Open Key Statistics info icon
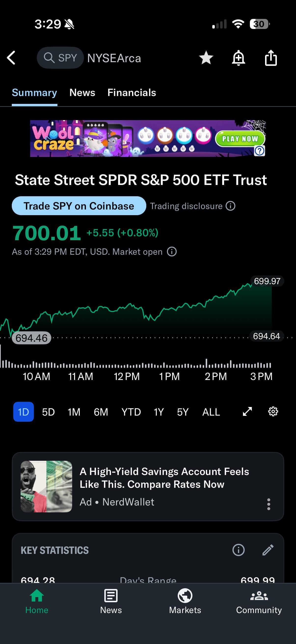 [x=238, y=550]
